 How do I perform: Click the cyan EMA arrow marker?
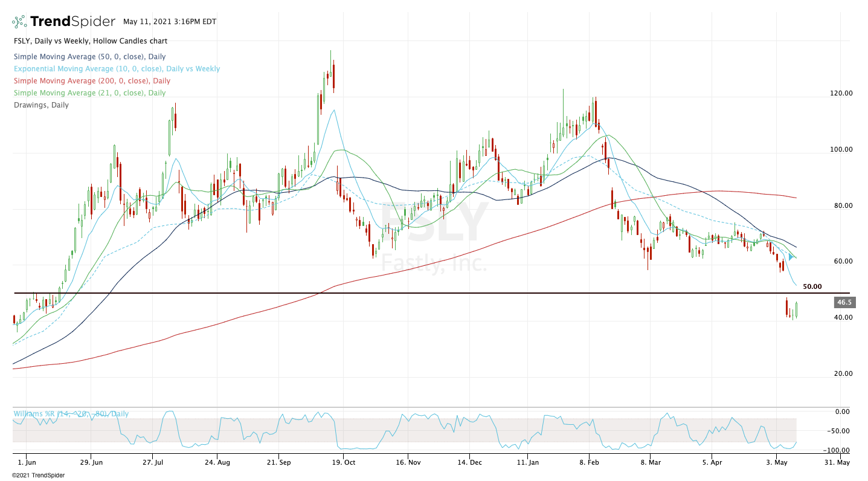(x=791, y=257)
